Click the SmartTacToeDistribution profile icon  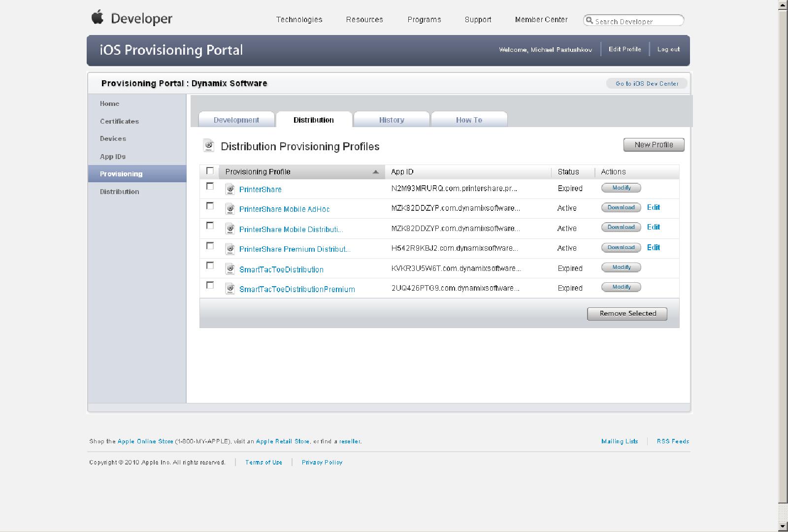click(230, 269)
